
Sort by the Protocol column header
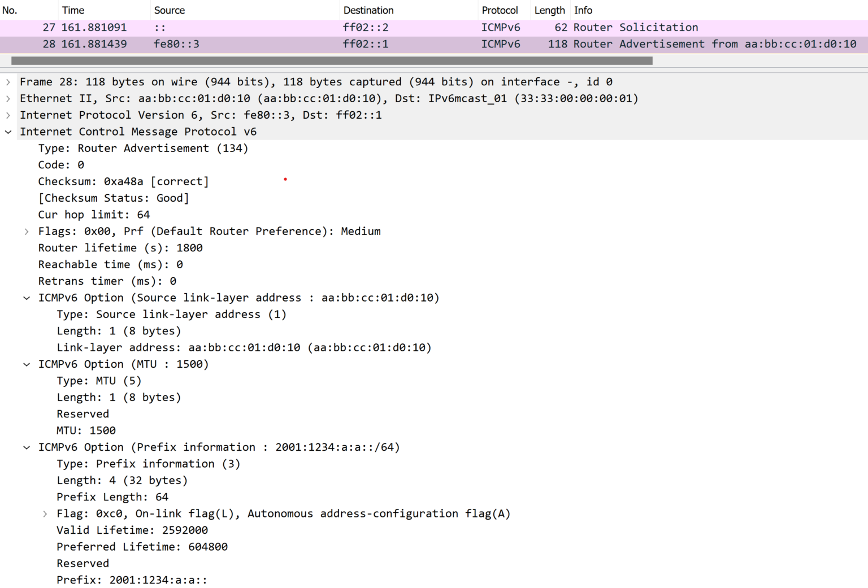pos(500,10)
